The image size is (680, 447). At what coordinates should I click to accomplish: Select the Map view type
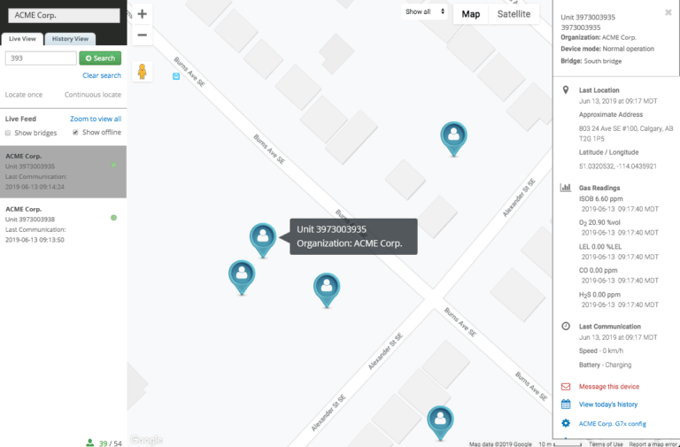click(471, 14)
